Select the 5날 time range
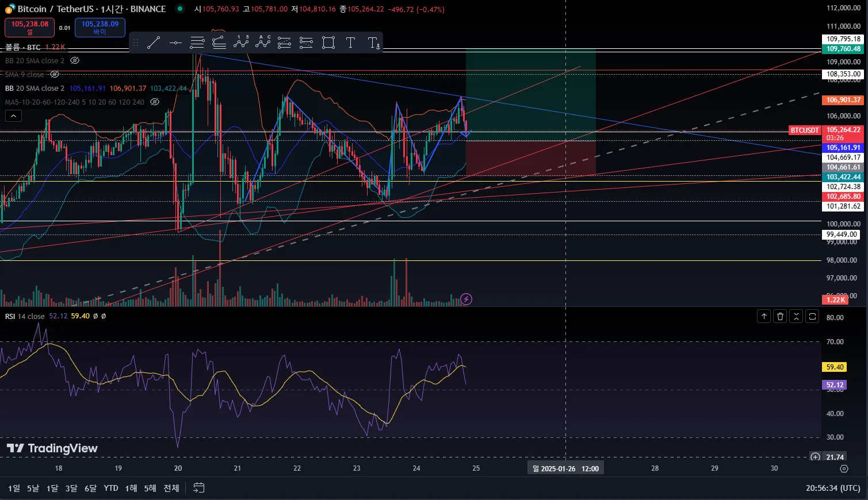The image size is (868, 500). (33, 488)
